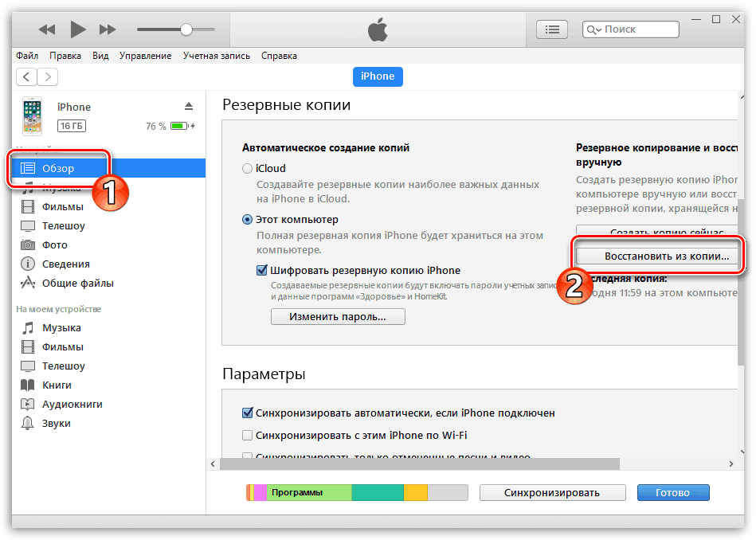Click the 'Восстановить из копии...' button
756x540 pixels.
click(x=656, y=257)
